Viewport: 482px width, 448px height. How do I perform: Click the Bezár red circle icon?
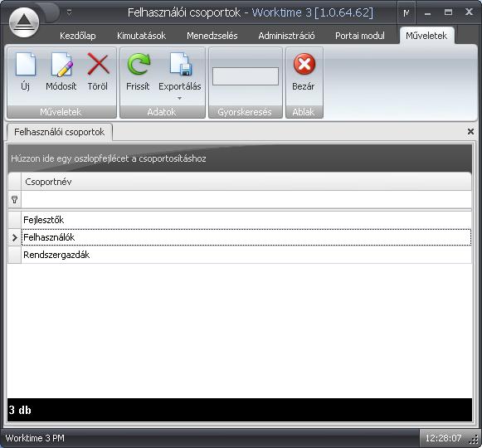click(304, 64)
